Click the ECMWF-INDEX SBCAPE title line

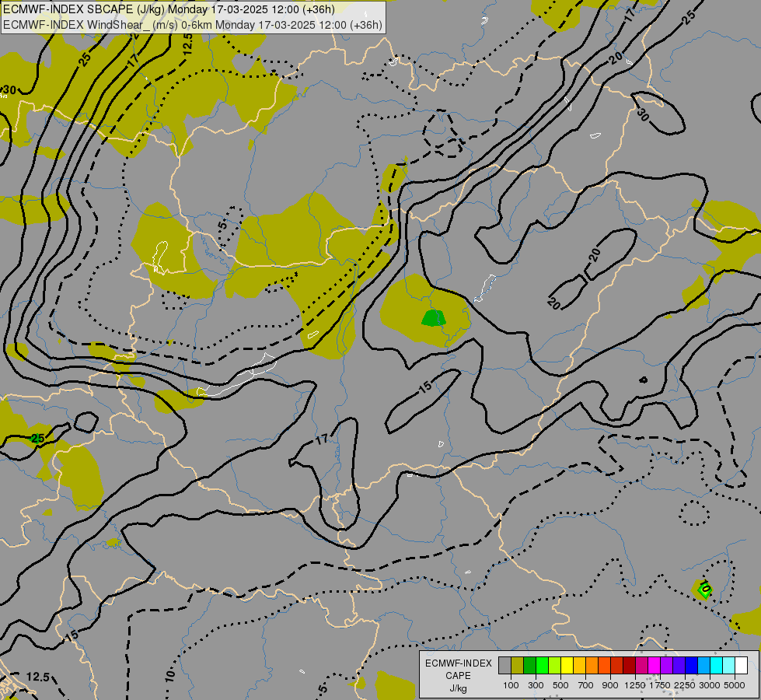pyautogui.click(x=169, y=9)
